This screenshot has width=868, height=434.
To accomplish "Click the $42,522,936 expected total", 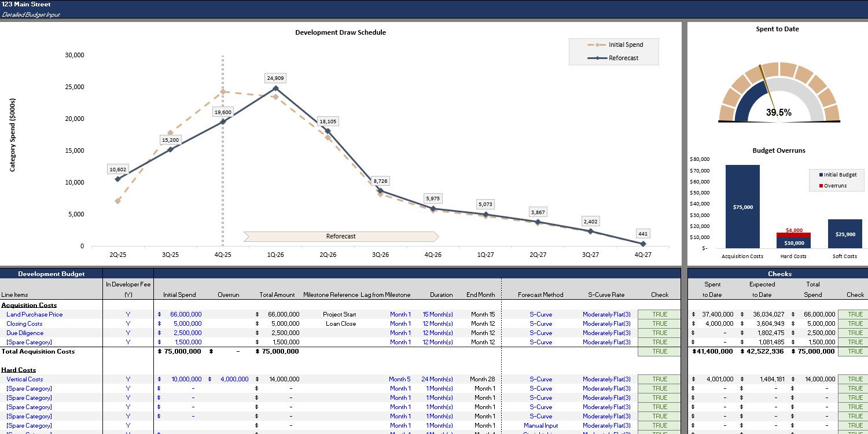I will coord(762,351).
